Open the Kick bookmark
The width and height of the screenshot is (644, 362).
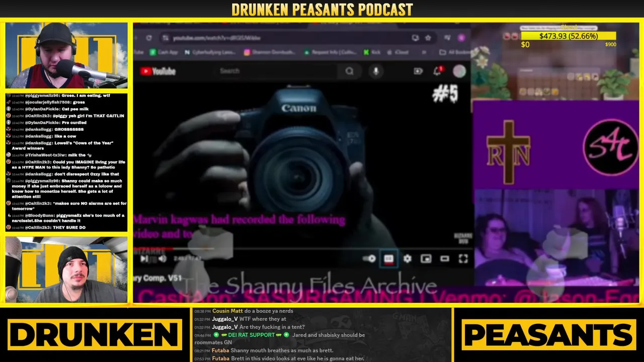(373, 52)
